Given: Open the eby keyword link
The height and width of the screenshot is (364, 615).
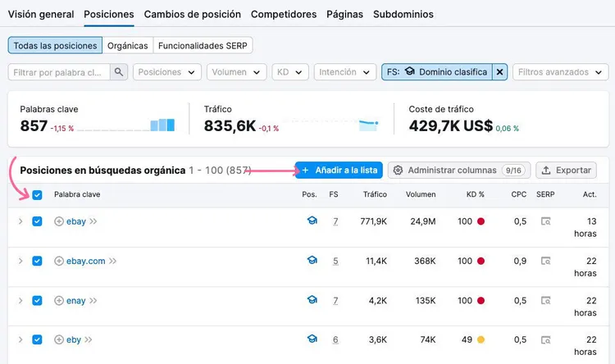Looking at the screenshot, I should click(x=73, y=339).
